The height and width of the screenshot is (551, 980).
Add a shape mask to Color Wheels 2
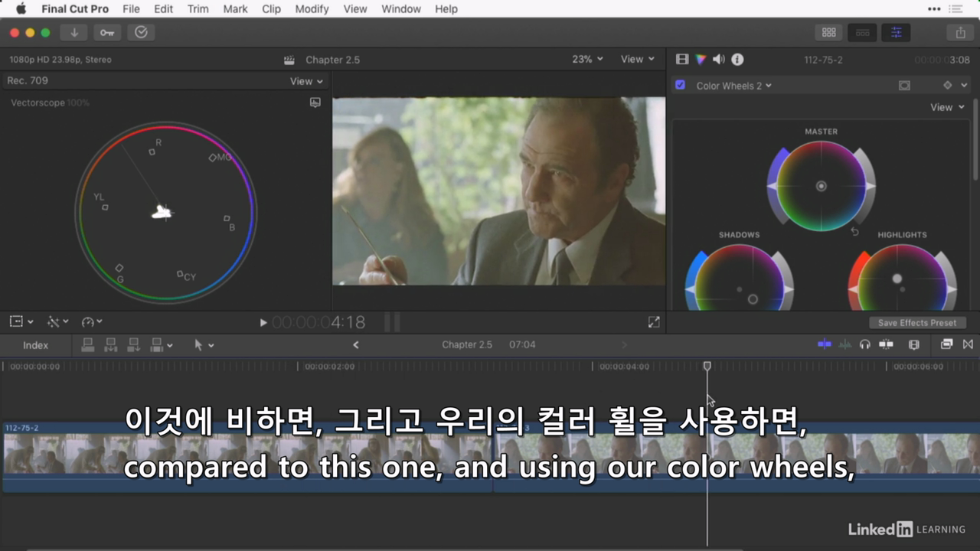tap(904, 86)
